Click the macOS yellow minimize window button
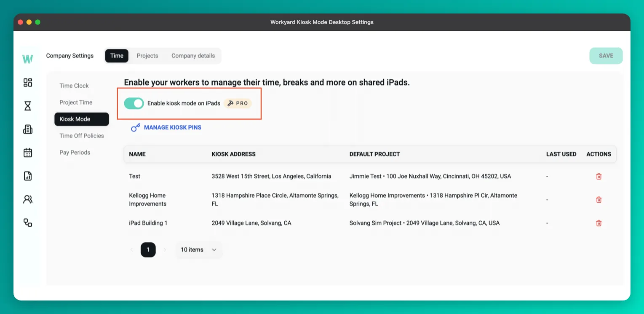The width and height of the screenshot is (644, 314). tap(29, 22)
